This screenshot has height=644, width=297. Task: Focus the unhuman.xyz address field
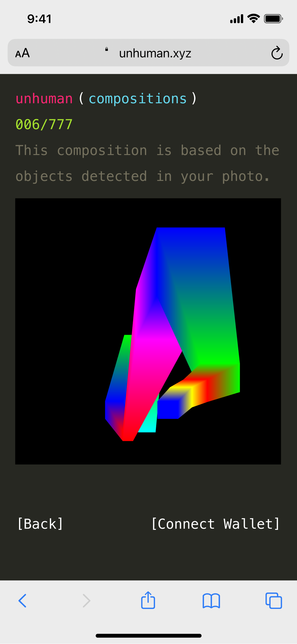pyautogui.click(x=148, y=53)
